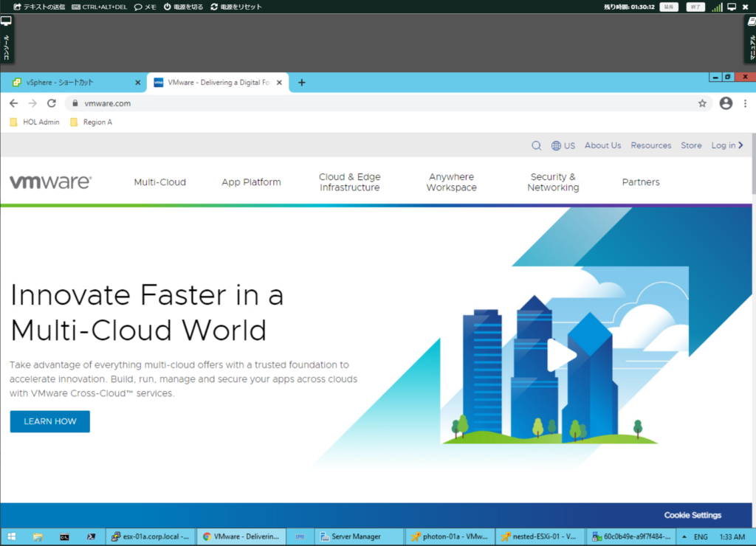
Task: Reload the current page
Action: (x=51, y=103)
